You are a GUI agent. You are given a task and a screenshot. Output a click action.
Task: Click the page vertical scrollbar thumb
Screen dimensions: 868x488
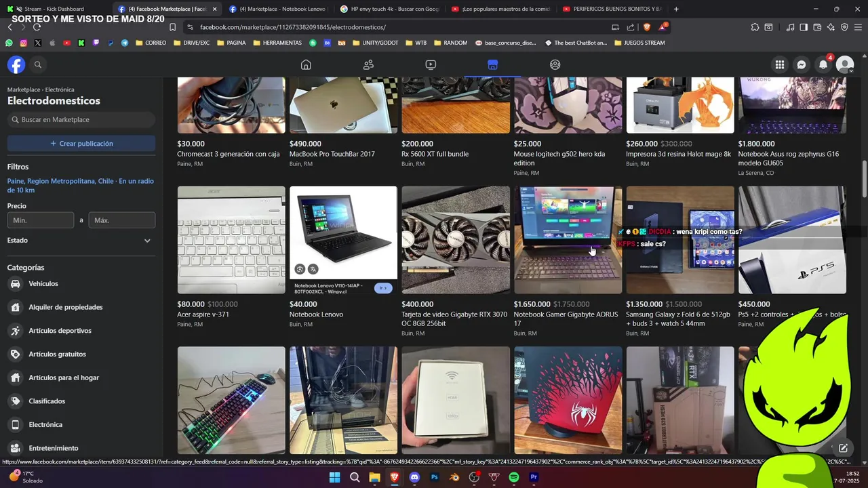(x=864, y=178)
